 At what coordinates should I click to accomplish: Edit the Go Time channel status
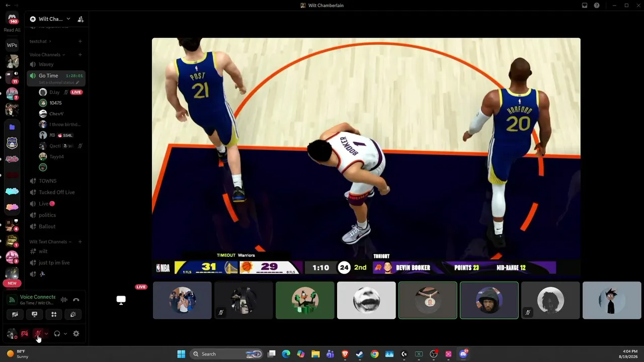(x=59, y=82)
